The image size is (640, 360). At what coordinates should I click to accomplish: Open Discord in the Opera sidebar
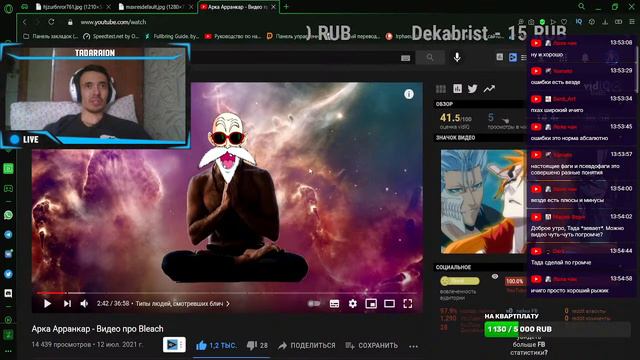[8, 293]
